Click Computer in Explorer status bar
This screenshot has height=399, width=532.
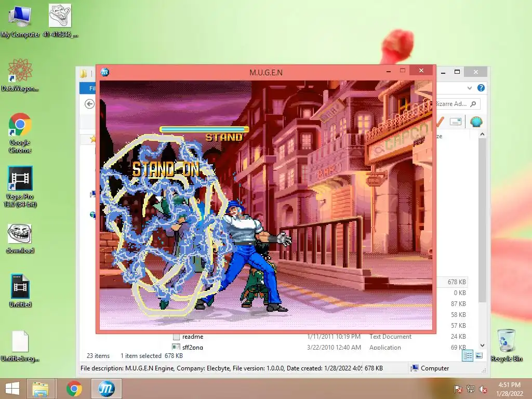pyautogui.click(x=430, y=368)
